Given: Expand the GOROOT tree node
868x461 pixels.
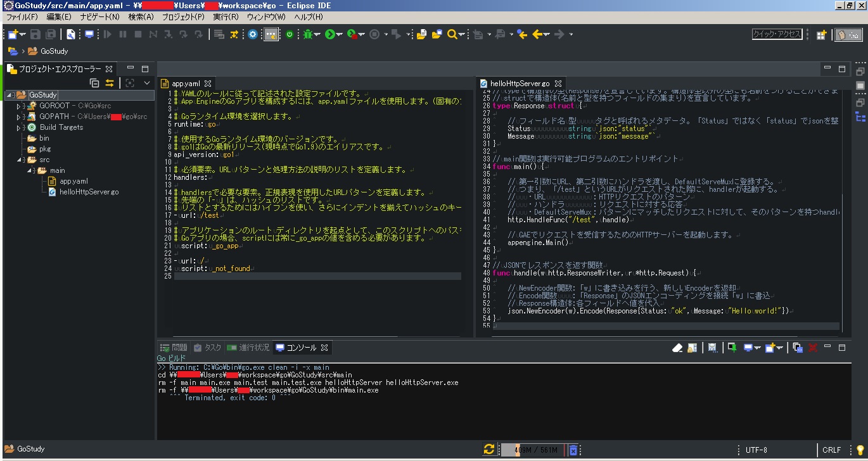Looking at the screenshot, I should 18,106.
